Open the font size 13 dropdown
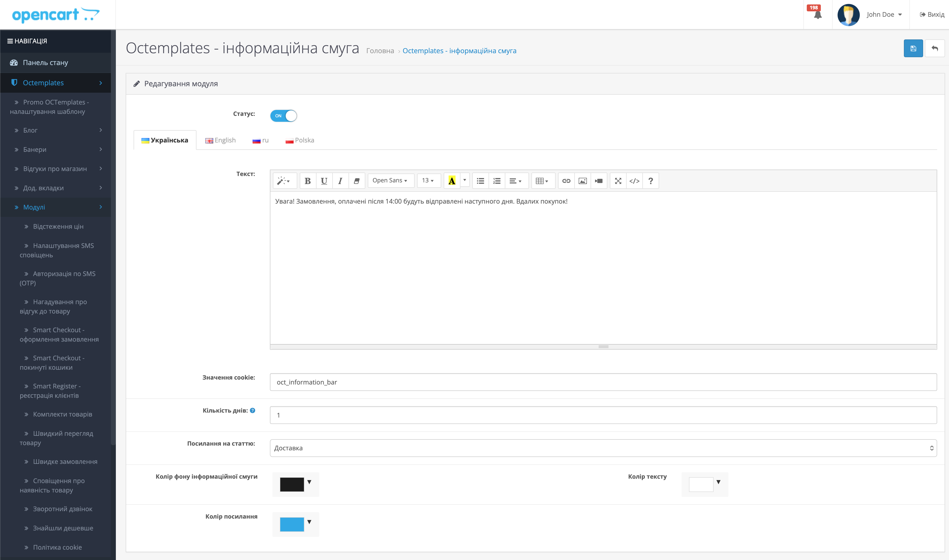The width and height of the screenshot is (949, 560). [428, 181]
